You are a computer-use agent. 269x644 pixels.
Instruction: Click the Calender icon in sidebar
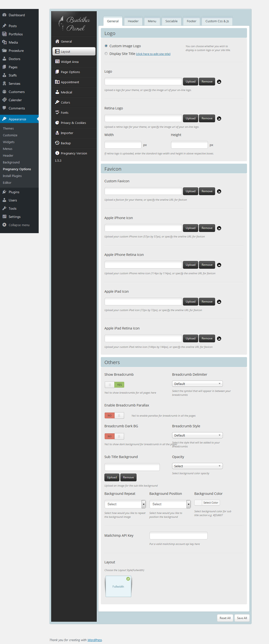4,100
